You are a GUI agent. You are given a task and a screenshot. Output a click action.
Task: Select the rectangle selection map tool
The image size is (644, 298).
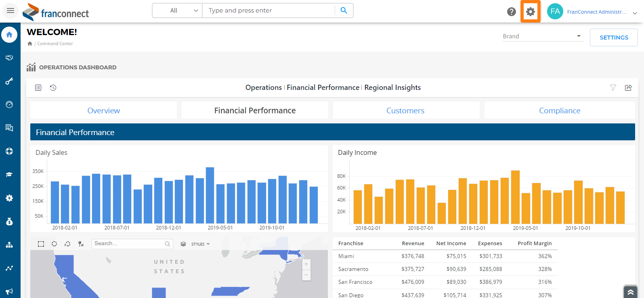click(x=41, y=244)
